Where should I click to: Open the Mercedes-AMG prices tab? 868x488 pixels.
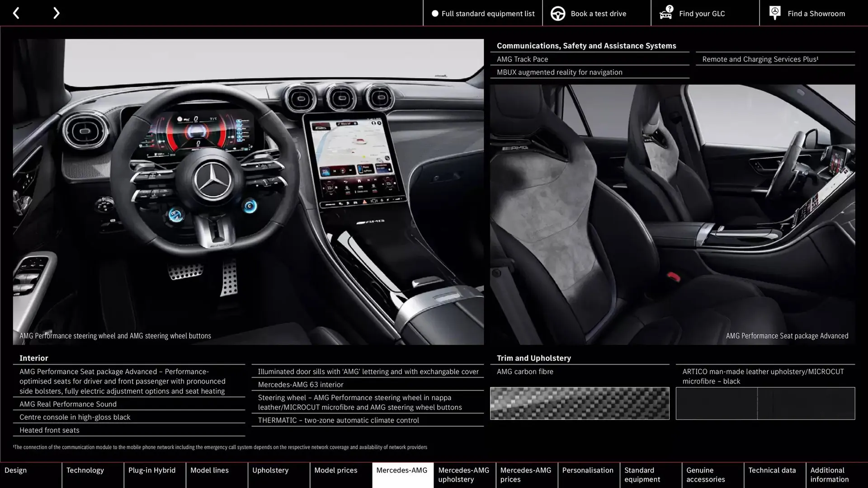coord(527,475)
